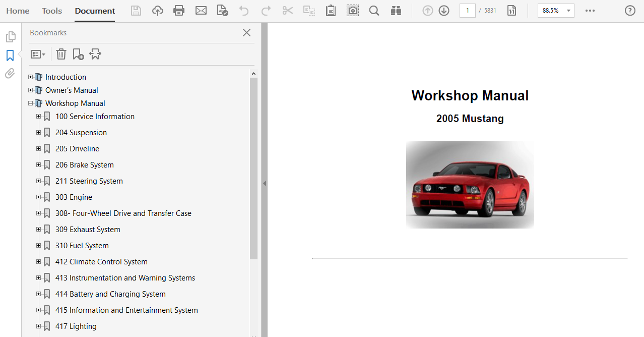Switch to the Home tab
Viewport: 644px width, 337px height.
point(18,11)
